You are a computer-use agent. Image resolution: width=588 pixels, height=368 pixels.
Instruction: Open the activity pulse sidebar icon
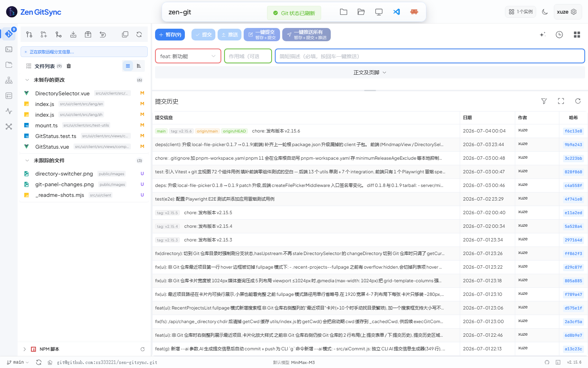click(9, 111)
